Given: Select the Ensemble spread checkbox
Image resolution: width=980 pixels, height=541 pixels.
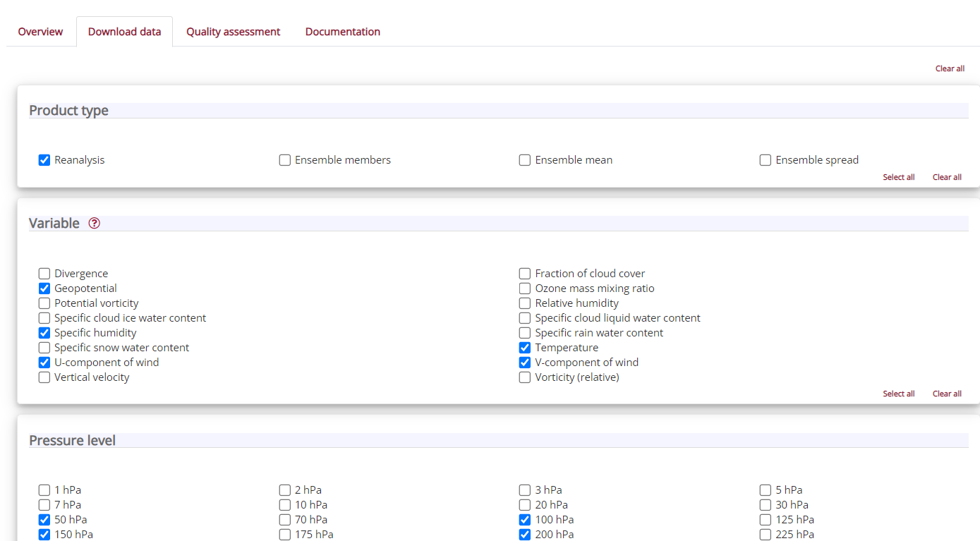Looking at the screenshot, I should [x=766, y=160].
